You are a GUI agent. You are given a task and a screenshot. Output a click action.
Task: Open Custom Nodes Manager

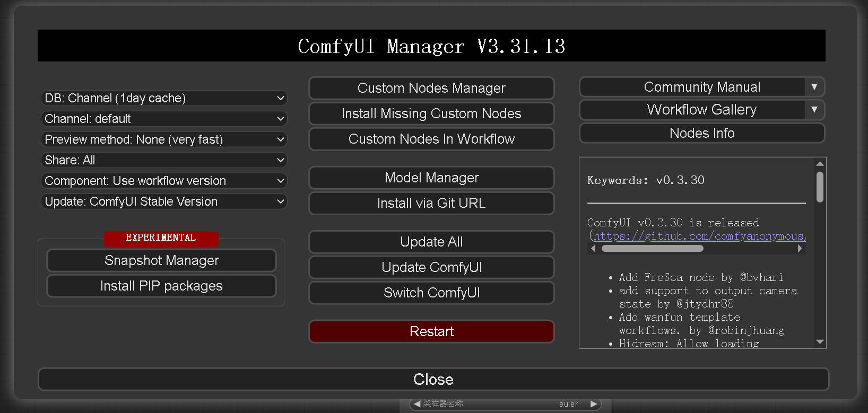pyautogui.click(x=431, y=88)
